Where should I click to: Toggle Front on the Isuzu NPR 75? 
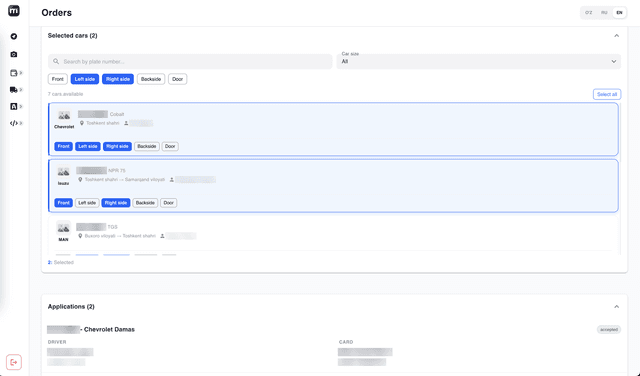coord(63,203)
